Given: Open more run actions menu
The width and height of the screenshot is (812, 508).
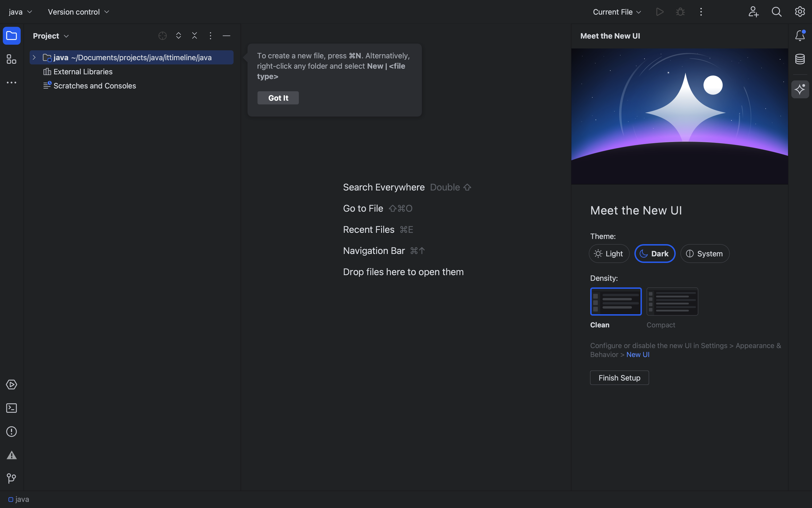Looking at the screenshot, I should pyautogui.click(x=701, y=12).
